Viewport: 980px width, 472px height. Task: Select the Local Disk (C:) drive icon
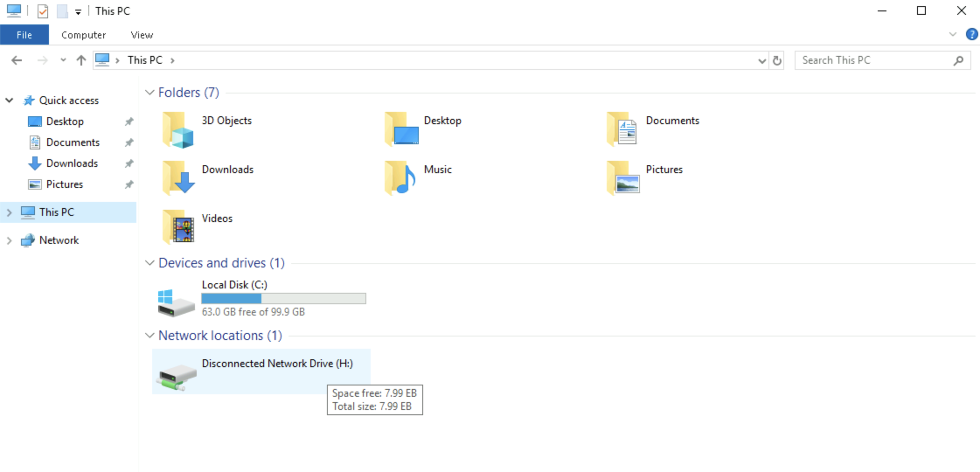click(176, 302)
